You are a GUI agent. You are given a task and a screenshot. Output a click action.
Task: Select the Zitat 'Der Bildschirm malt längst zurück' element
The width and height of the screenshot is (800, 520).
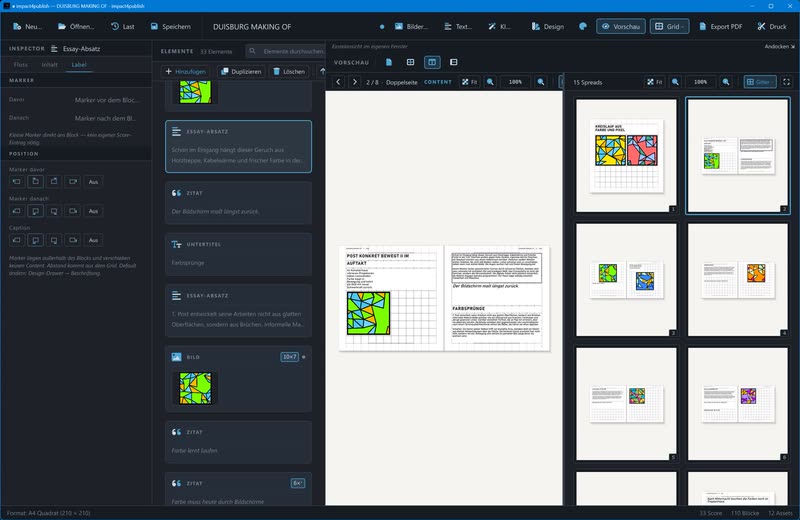pyautogui.click(x=238, y=203)
